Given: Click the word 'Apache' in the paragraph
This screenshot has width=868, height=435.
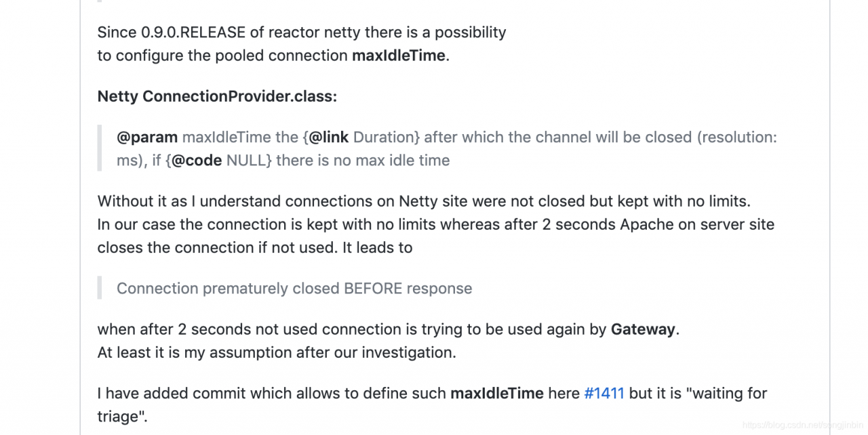Looking at the screenshot, I should (646, 224).
